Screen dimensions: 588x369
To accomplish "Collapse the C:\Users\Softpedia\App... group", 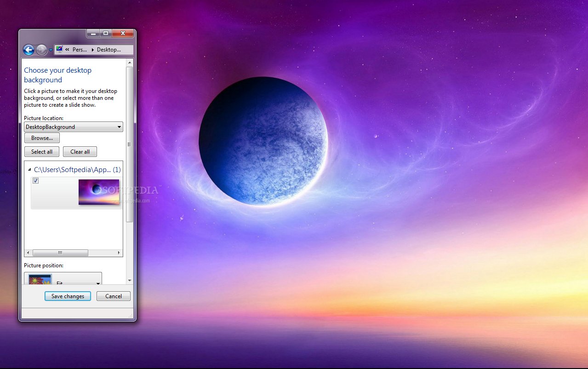I will coord(29,170).
